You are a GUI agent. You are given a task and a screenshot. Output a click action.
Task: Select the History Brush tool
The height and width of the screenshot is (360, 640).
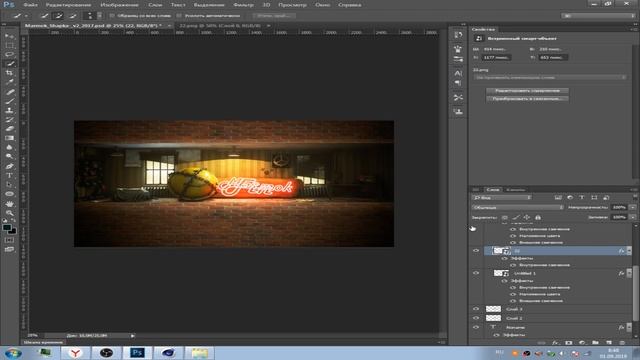(x=9, y=120)
